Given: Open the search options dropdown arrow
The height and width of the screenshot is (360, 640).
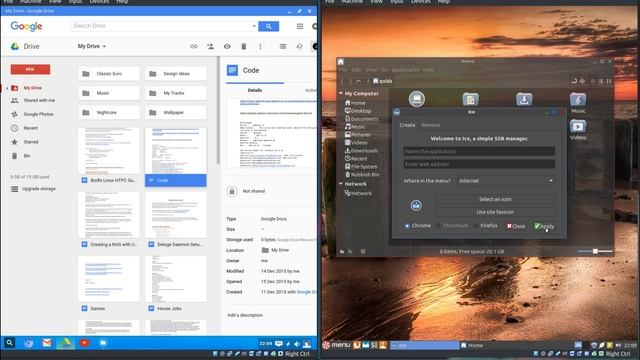Looking at the screenshot, I should (x=254, y=26).
